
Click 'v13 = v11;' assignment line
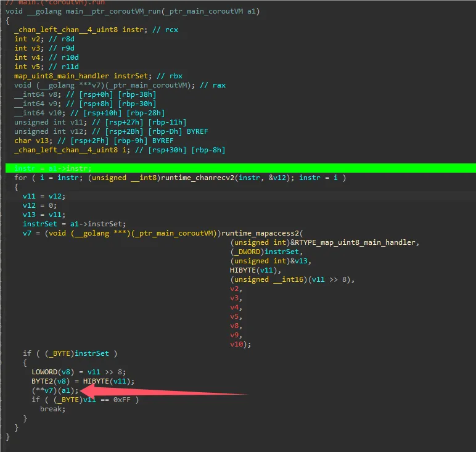(x=44, y=215)
